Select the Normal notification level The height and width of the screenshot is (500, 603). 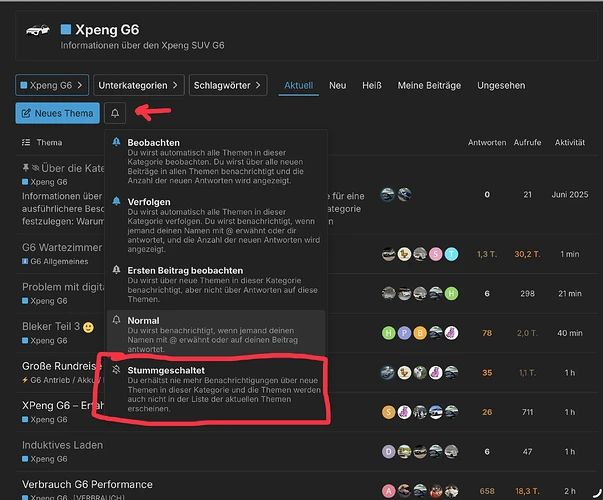tap(216, 334)
